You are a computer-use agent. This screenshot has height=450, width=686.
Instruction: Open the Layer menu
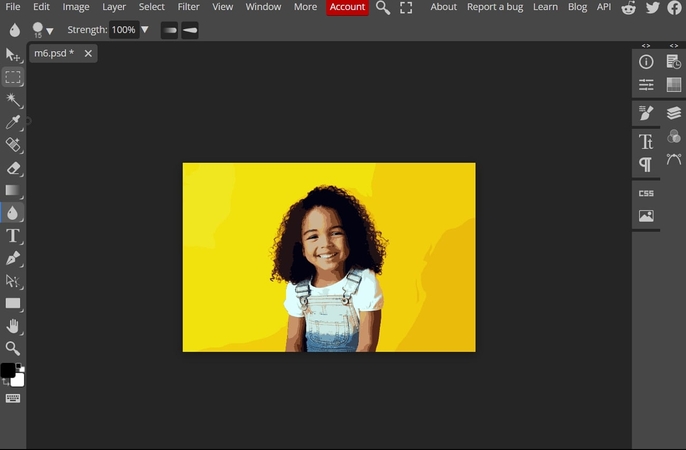tap(114, 7)
